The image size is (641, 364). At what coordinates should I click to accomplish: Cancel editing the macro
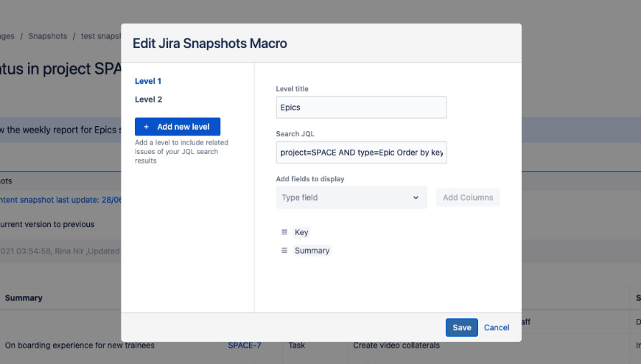pyautogui.click(x=497, y=328)
